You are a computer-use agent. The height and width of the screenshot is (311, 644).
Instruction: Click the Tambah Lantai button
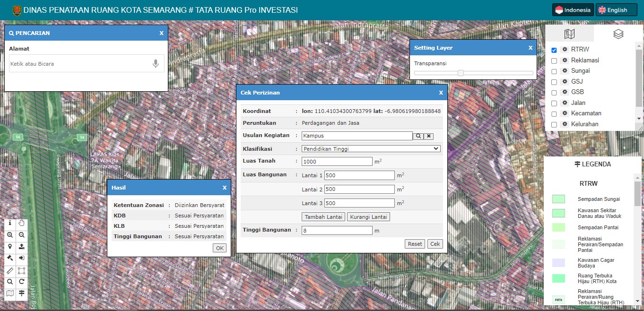pos(323,217)
